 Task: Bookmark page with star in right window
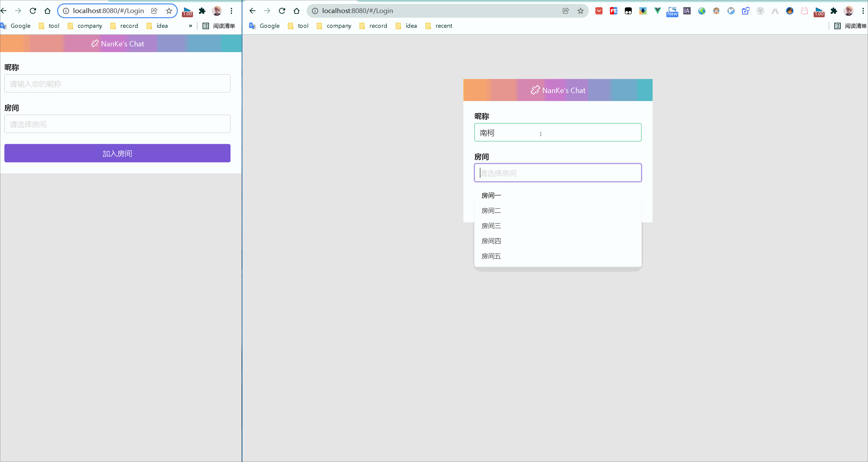pyautogui.click(x=580, y=11)
